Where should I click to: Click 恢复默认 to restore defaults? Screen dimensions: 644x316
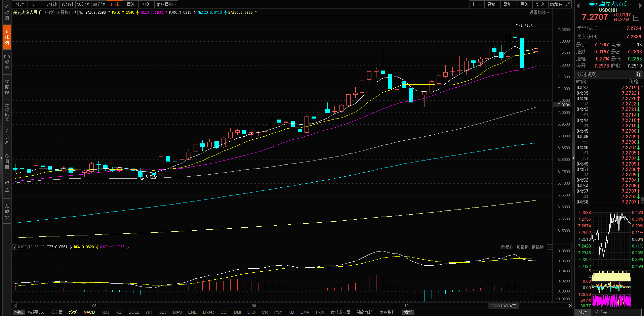36,312
